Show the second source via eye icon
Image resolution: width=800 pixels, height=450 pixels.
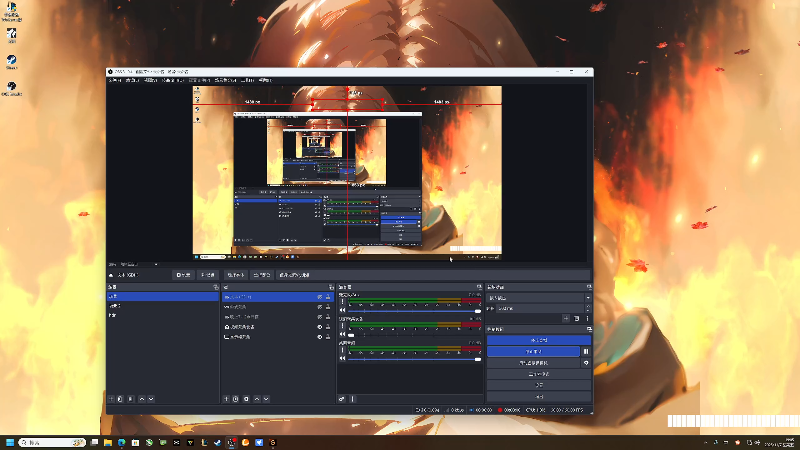320,307
